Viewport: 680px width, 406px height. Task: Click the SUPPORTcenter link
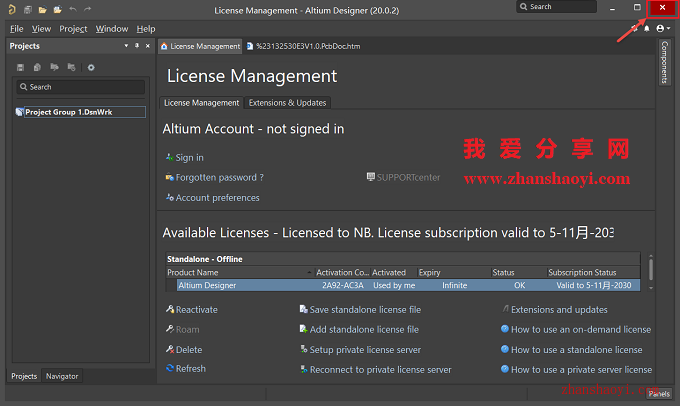(403, 177)
